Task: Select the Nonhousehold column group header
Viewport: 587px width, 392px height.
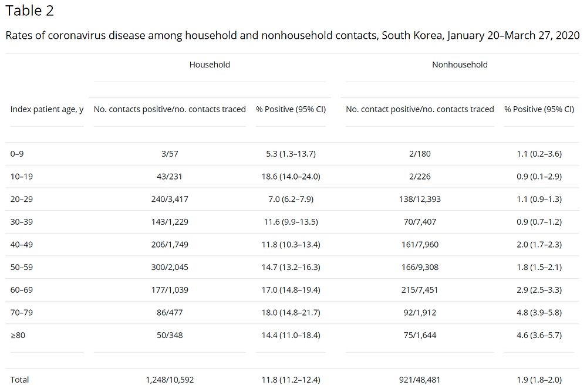Action: tap(460, 65)
